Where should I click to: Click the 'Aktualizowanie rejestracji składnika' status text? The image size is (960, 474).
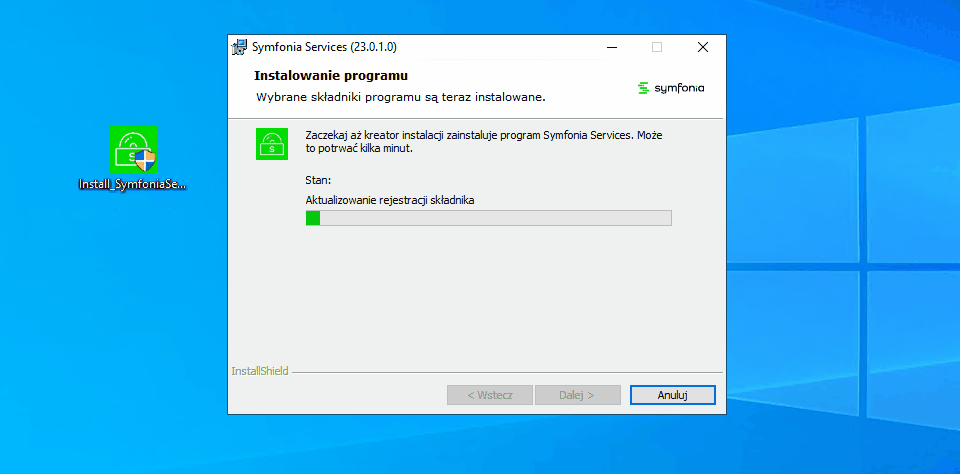click(x=390, y=200)
